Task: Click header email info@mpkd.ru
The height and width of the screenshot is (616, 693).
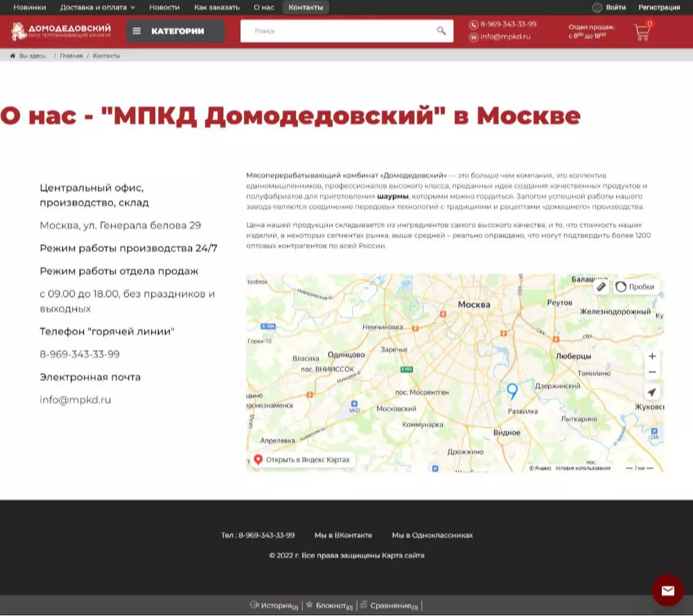Action: [505, 37]
